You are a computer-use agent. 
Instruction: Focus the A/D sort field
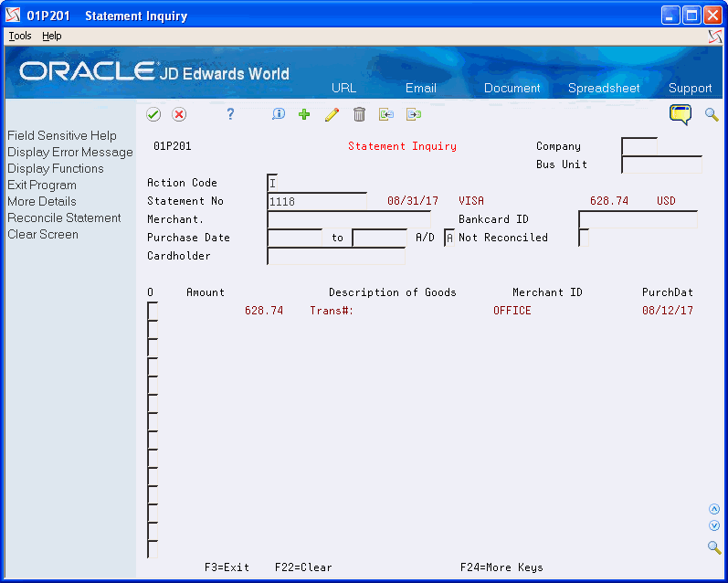(449, 238)
